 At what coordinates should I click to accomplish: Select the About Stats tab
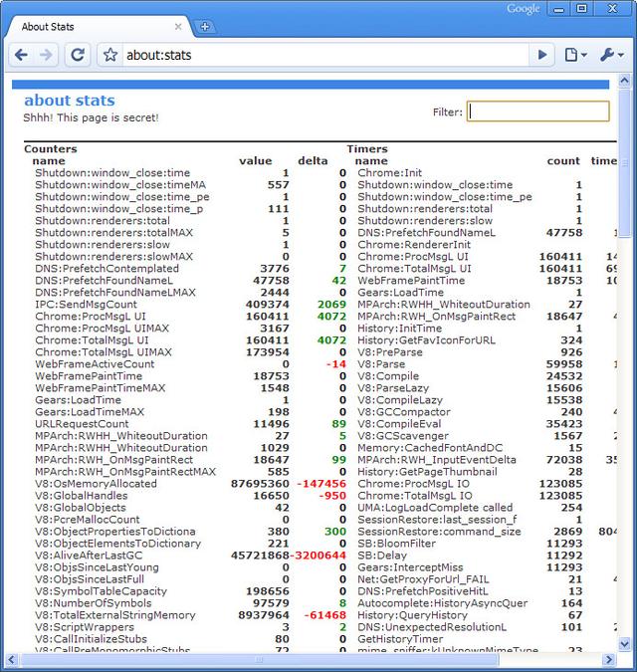[x=90, y=26]
